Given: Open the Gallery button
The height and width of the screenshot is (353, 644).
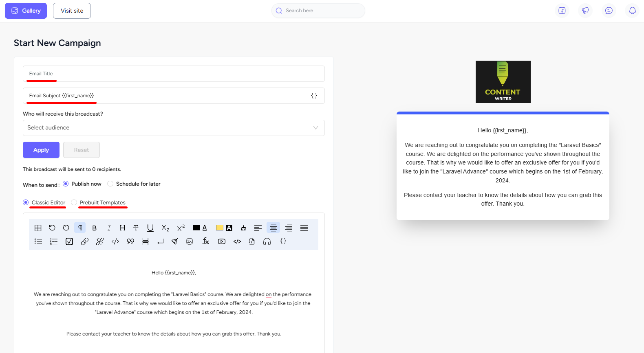Looking at the screenshot, I should (26, 11).
